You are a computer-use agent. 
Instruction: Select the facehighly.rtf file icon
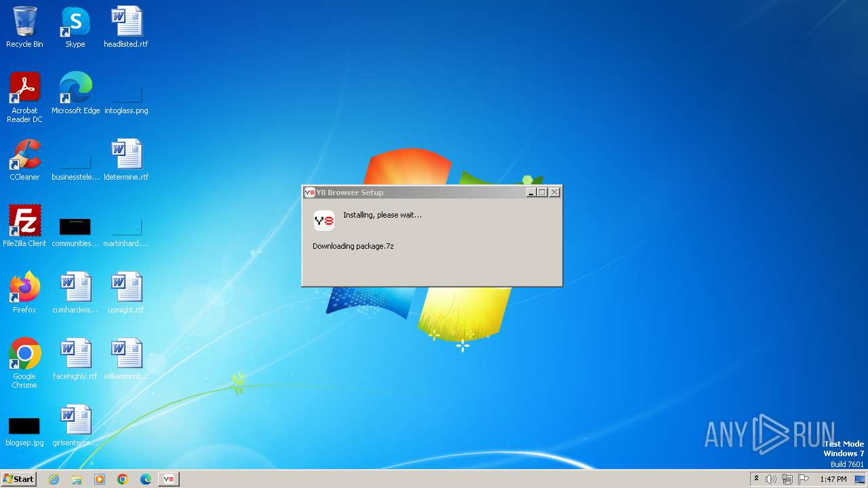(75, 359)
